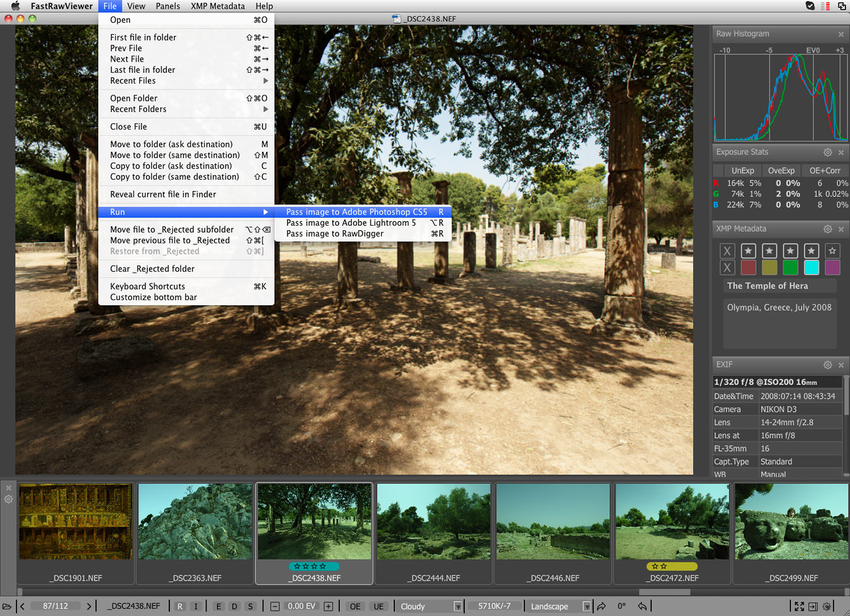This screenshot has width=850, height=616.
Task: Open the Landscape dropdown in bottom bar
Action: point(586,606)
